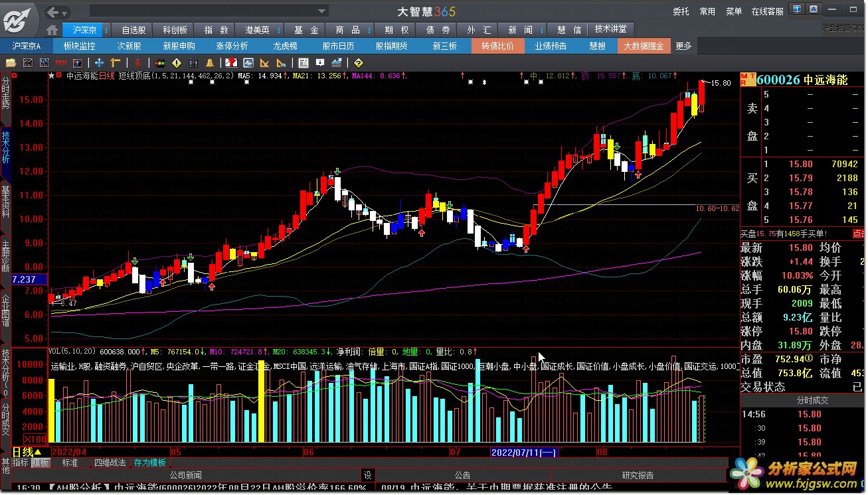Switch to the 四维战法 template tab
This screenshot has height=495, width=868.
point(110,462)
